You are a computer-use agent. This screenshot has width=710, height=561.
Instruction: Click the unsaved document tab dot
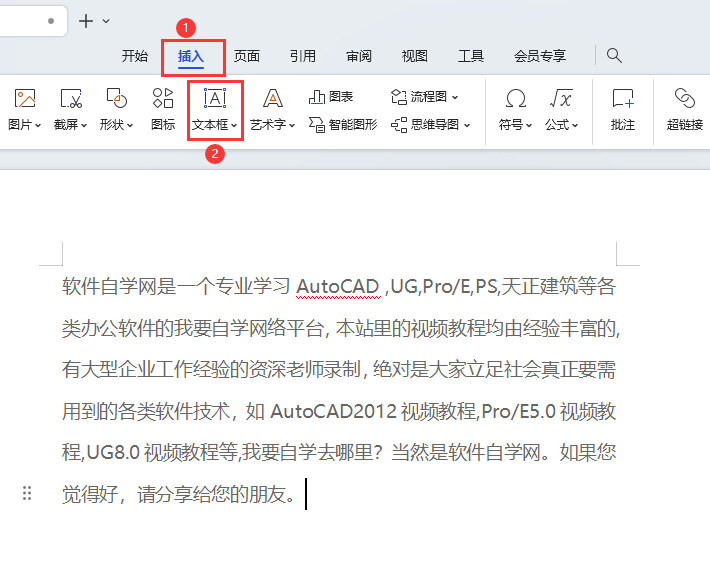coord(51,21)
